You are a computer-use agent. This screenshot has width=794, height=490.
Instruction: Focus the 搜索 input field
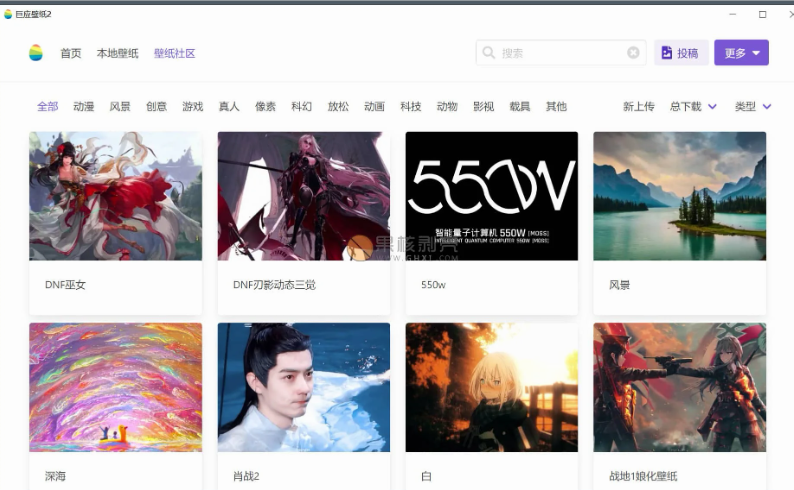coord(561,53)
